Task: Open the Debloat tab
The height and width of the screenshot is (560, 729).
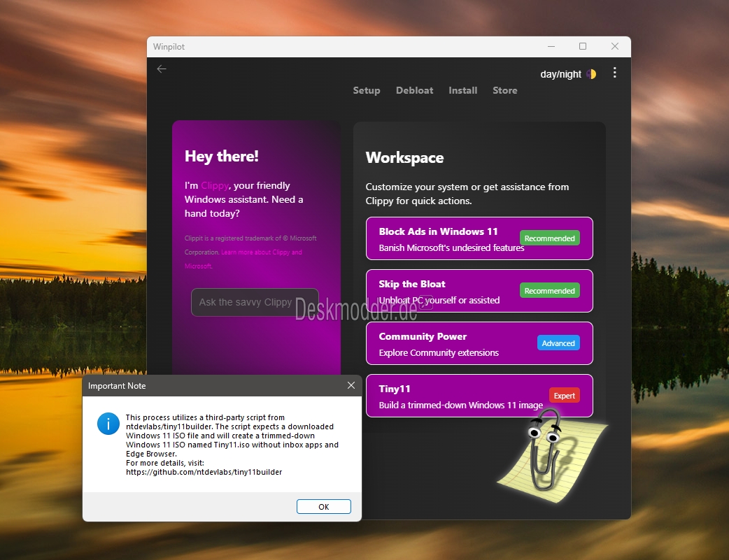Action: [414, 90]
